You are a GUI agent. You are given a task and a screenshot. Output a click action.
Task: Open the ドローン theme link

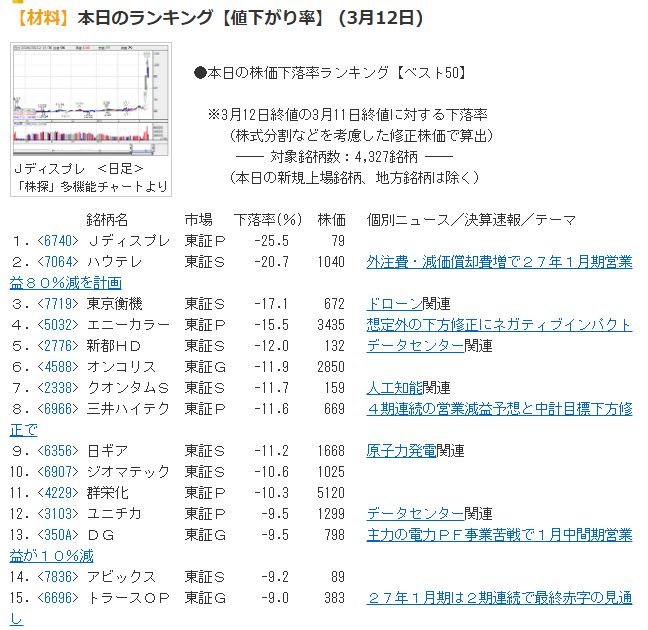coord(393,304)
